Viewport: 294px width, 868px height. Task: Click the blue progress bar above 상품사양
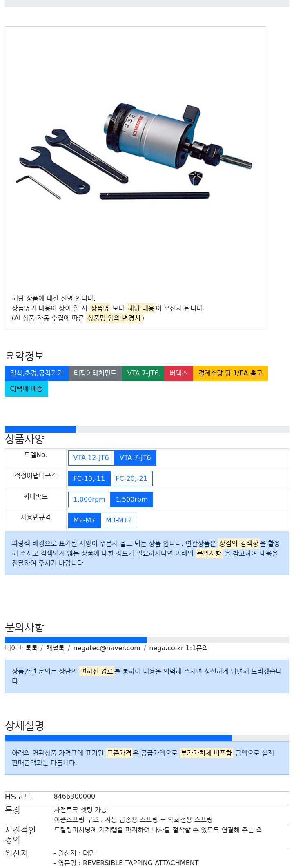point(40,429)
